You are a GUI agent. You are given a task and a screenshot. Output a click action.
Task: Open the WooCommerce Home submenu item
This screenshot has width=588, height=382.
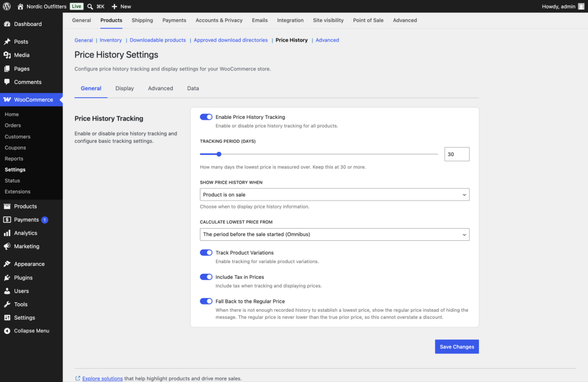(11, 115)
